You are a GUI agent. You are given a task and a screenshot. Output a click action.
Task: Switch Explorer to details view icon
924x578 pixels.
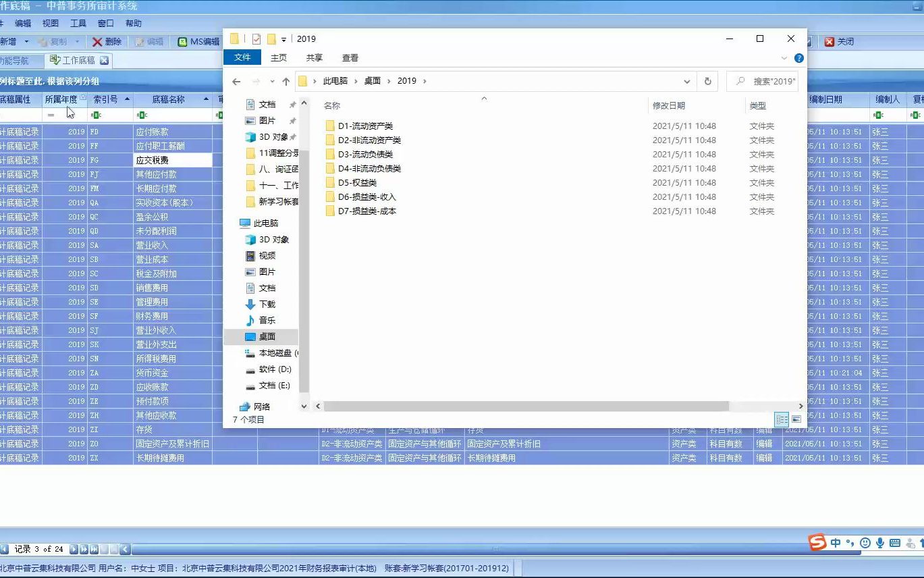[782, 420]
